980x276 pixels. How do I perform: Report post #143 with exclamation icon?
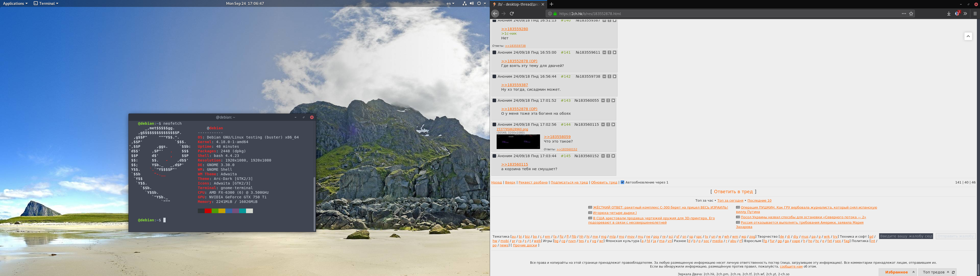(x=608, y=101)
